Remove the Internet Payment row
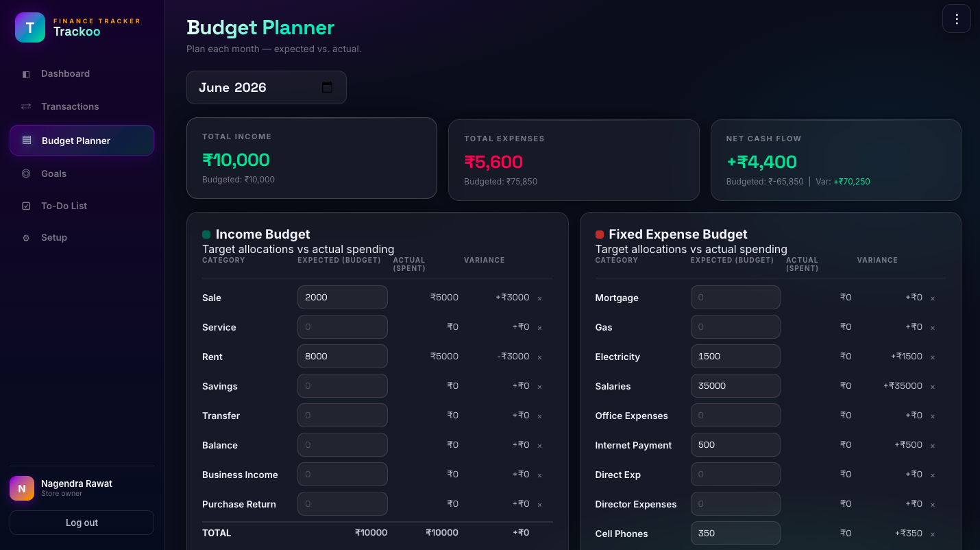 coord(933,446)
